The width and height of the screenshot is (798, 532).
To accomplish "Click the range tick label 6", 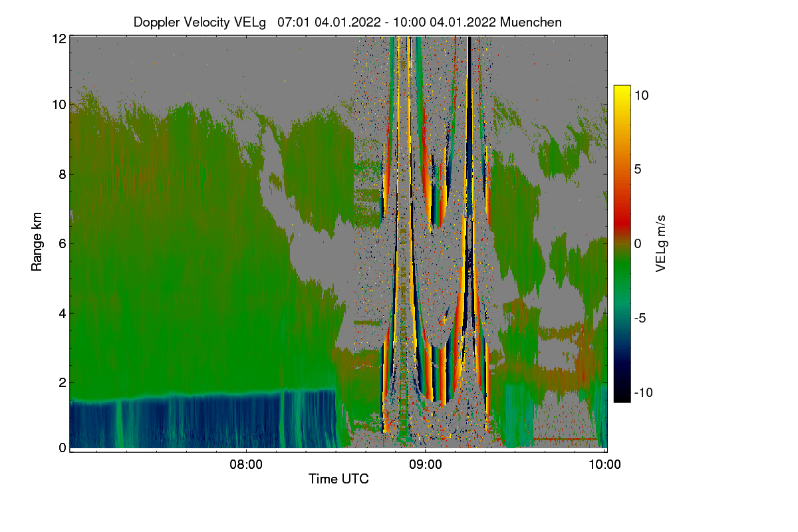I will [63, 243].
